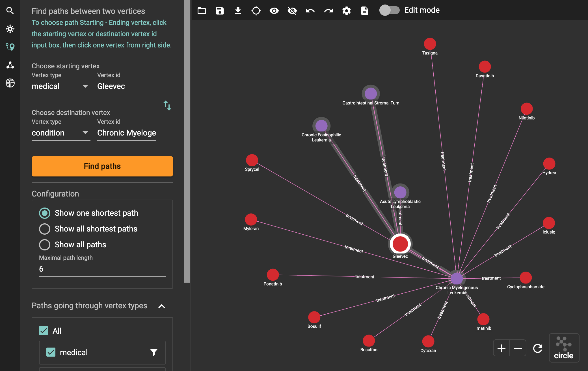Click the save graph toolbar icon
The width and height of the screenshot is (588, 371).
[x=220, y=11]
